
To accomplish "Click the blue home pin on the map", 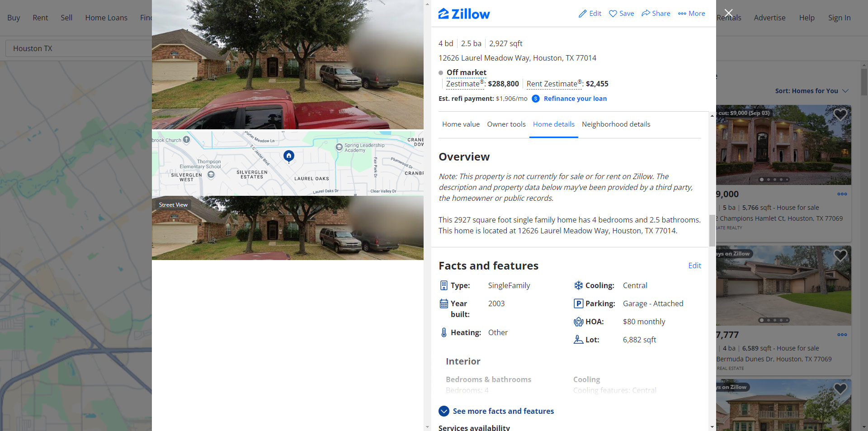I will pos(289,156).
